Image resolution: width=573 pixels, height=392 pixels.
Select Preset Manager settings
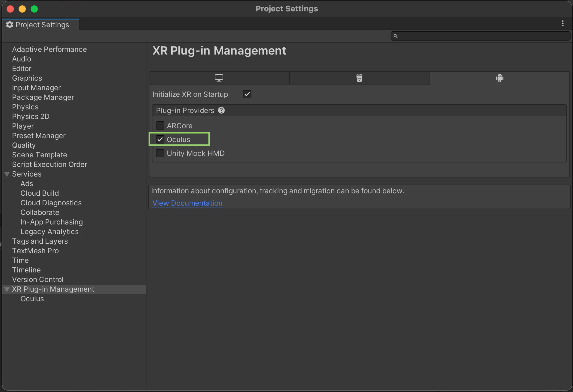(x=39, y=135)
